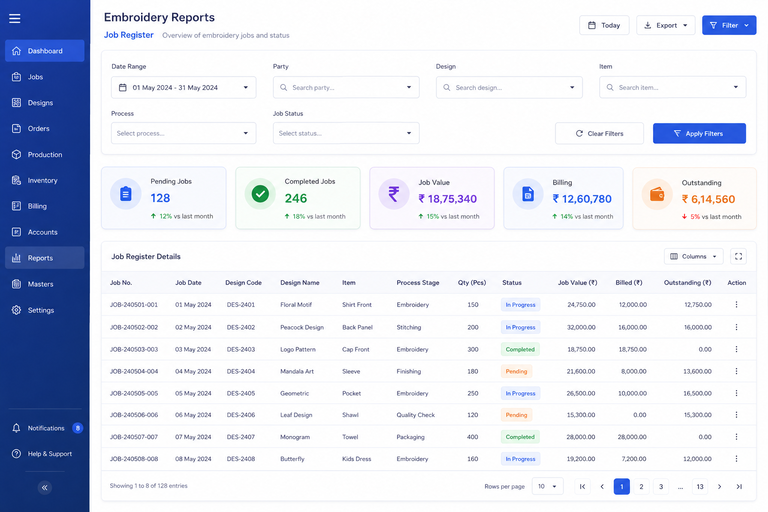Open the Date Range dropdown
The width and height of the screenshot is (768, 512).
click(x=184, y=88)
